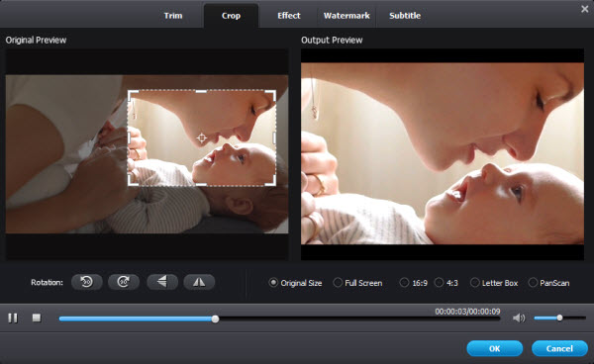This screenshot has width=594, height=364.
Task: Flip the video vertically
Action: tap(162, 282)
